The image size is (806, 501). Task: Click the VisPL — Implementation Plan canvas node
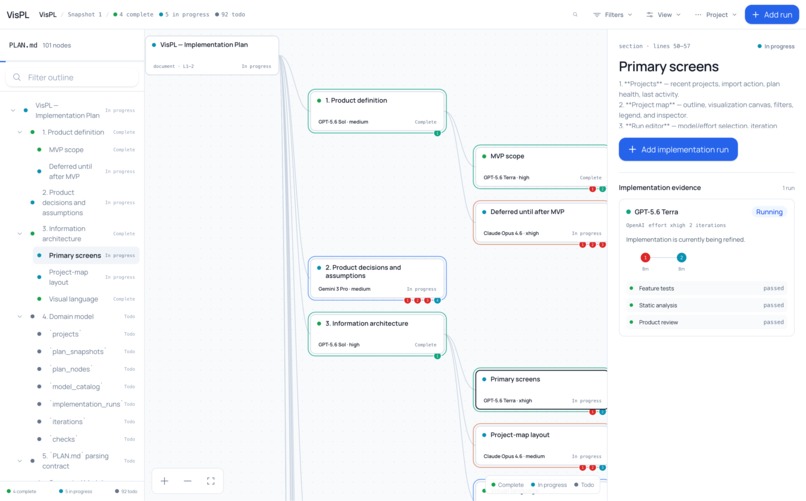(212, 55)
